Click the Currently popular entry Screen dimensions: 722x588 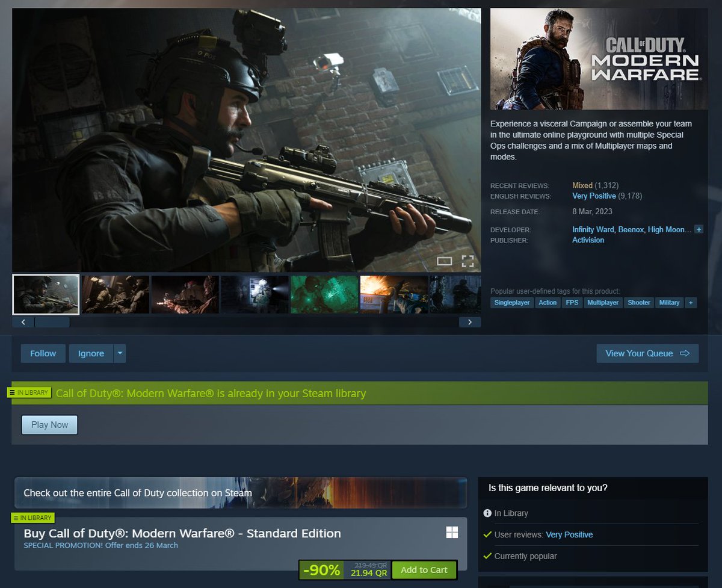525,556
